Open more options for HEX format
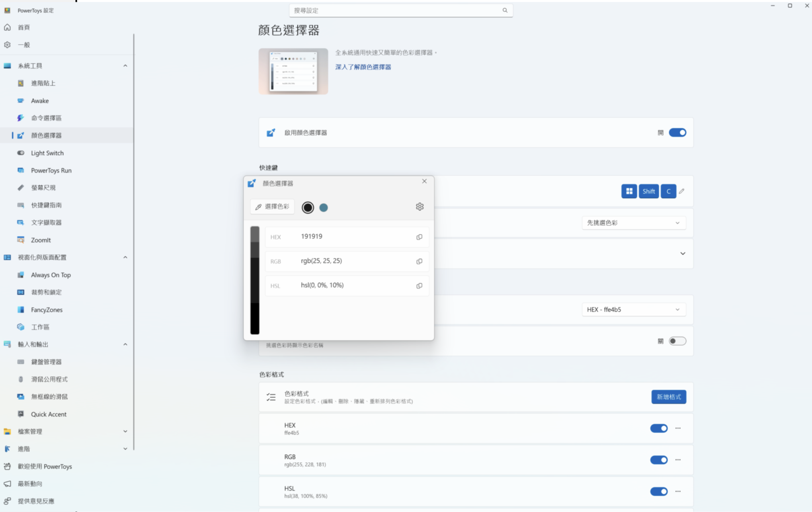 [x=678, y=428]
